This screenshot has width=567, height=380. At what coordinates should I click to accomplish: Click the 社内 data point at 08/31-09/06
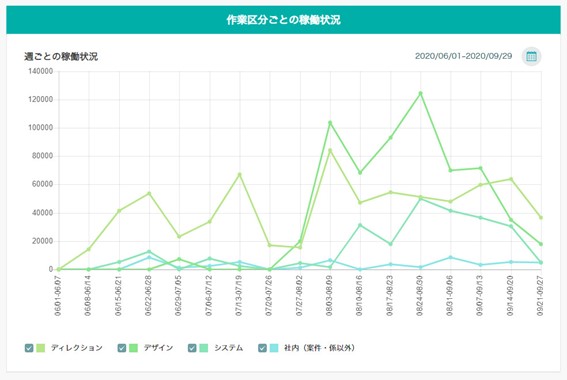(x=451, y=257)
